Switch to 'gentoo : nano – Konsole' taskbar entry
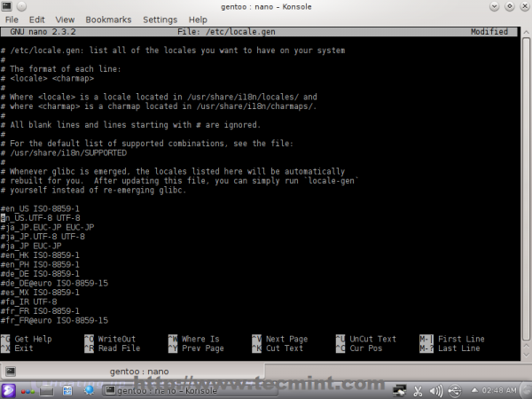The height and width of the screenshot is (399, 532). tap(190, 391)
